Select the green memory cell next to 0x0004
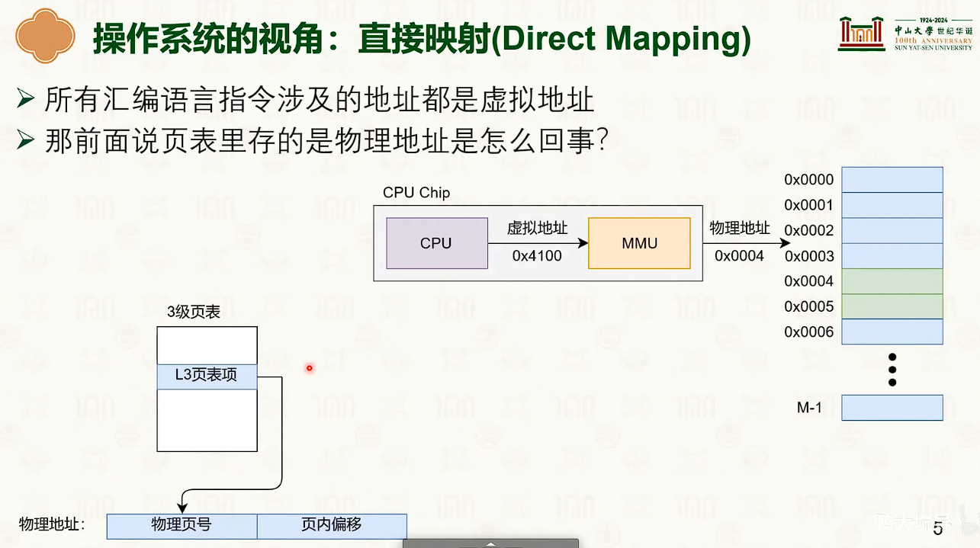 click(892, 281)
